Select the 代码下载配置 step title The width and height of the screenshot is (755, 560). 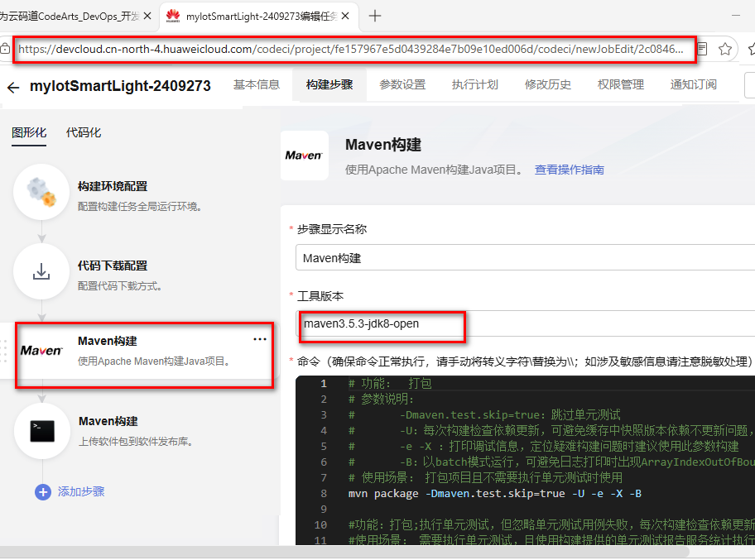[x=113, y=266]
